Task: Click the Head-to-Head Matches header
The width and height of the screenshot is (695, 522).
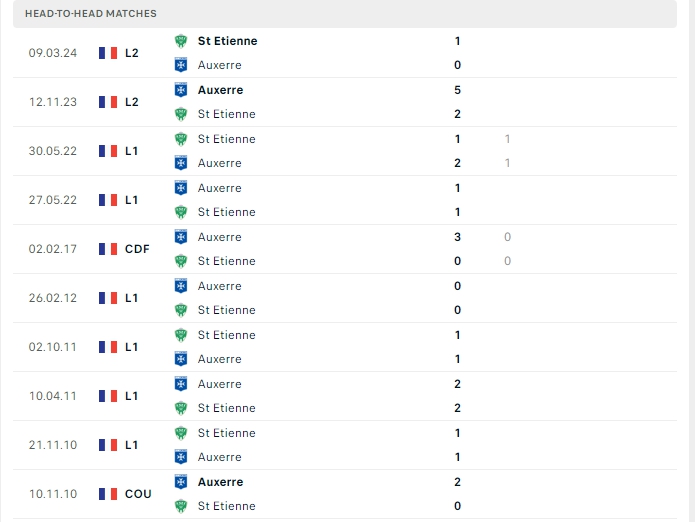Action: click(x=91, y=14)
